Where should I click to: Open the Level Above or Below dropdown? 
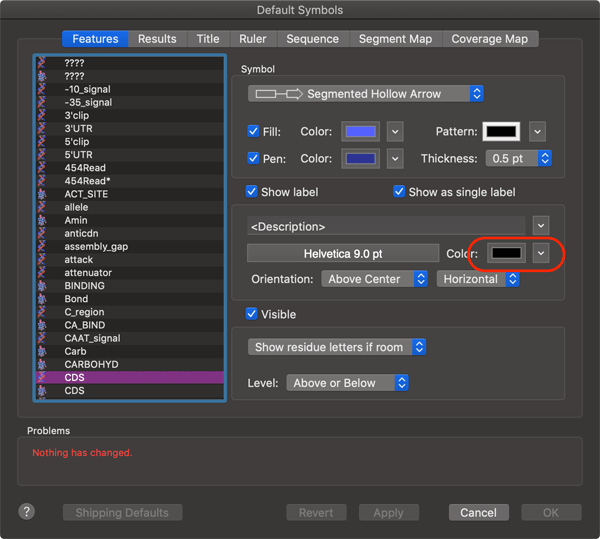tap(347, 383)
